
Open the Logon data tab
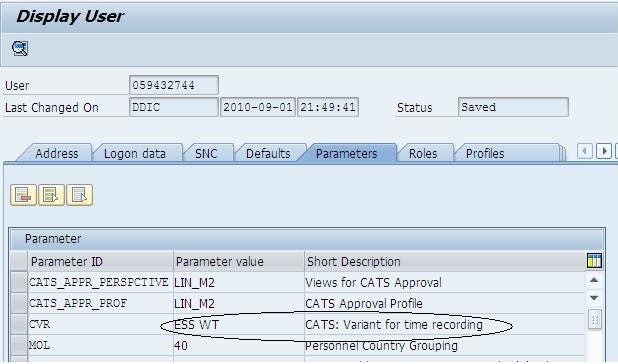tap(135, 153)
